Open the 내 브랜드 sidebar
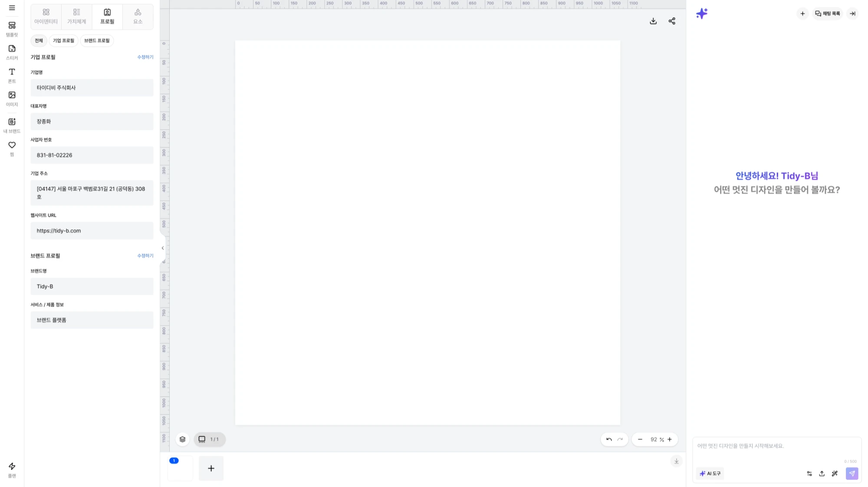 tap(12, 126)
